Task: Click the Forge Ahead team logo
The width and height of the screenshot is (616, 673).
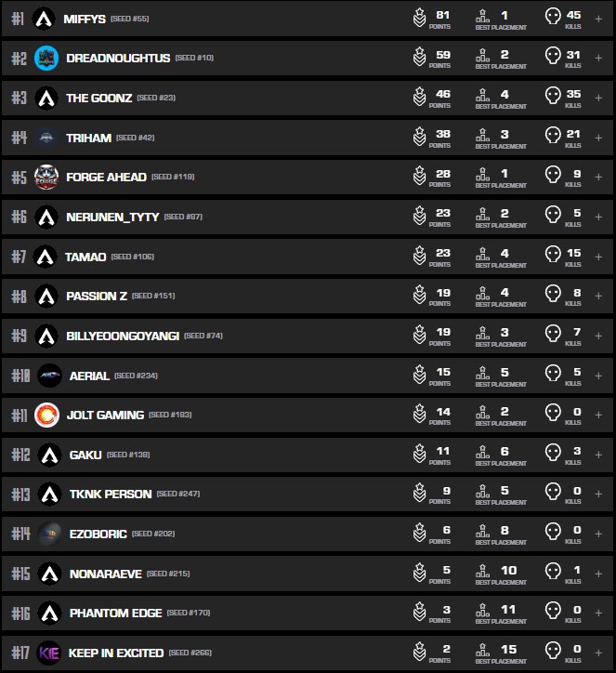Action: coord(46,177)
